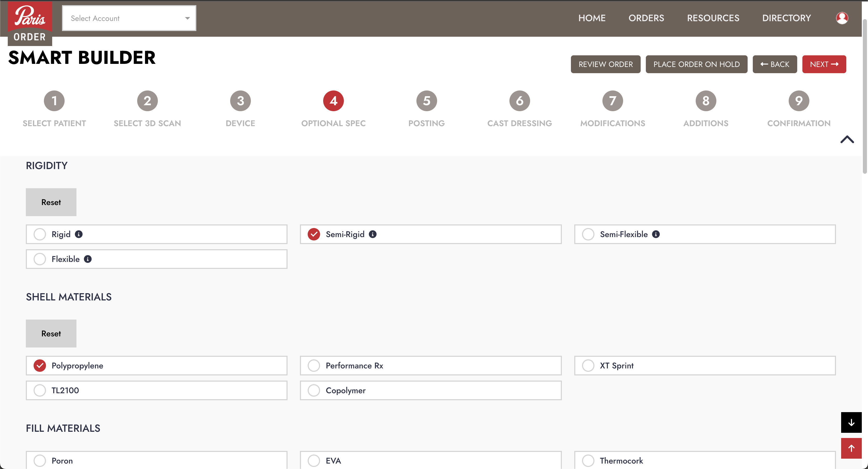The image size is (868, 469).
Task: Click the FILL MATERIALS section heading
Action: (63, 428)
